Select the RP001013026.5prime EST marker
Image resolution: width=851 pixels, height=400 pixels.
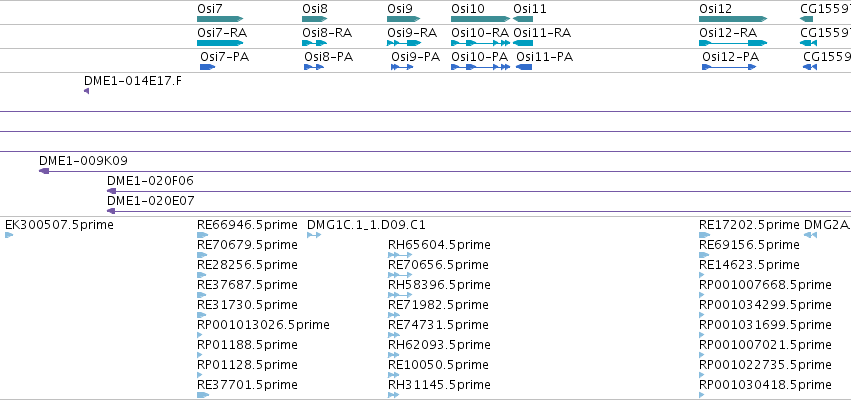[x=200, y=335]
